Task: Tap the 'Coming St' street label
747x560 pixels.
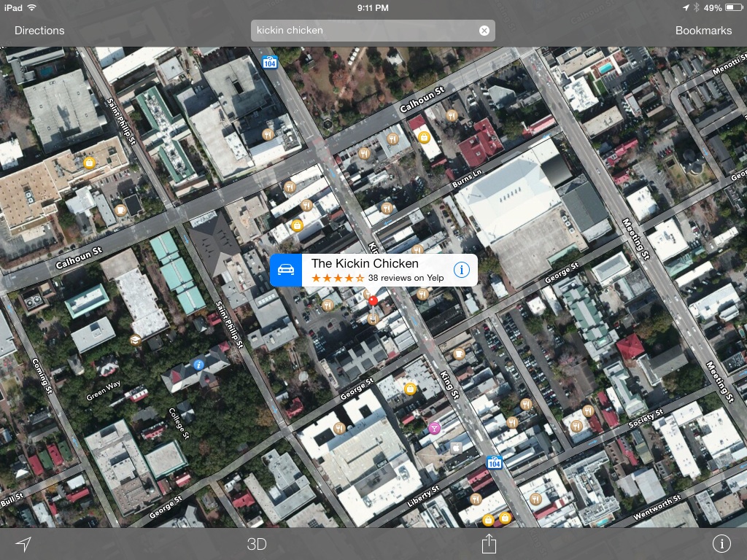Action: pos(42,376)
